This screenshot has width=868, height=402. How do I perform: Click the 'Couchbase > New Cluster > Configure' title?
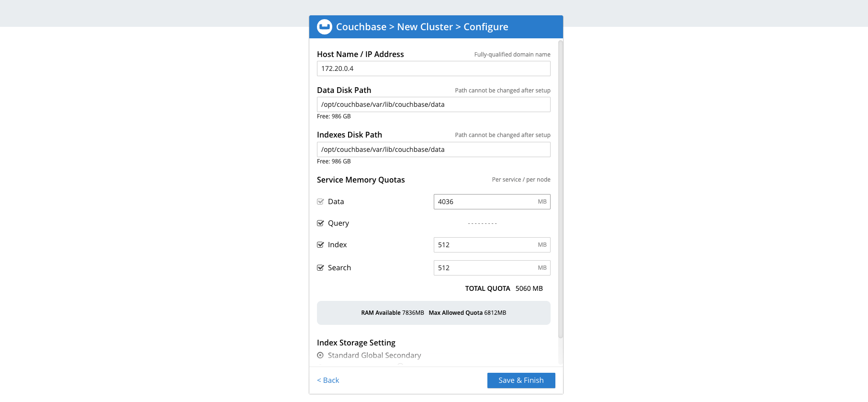422,27
